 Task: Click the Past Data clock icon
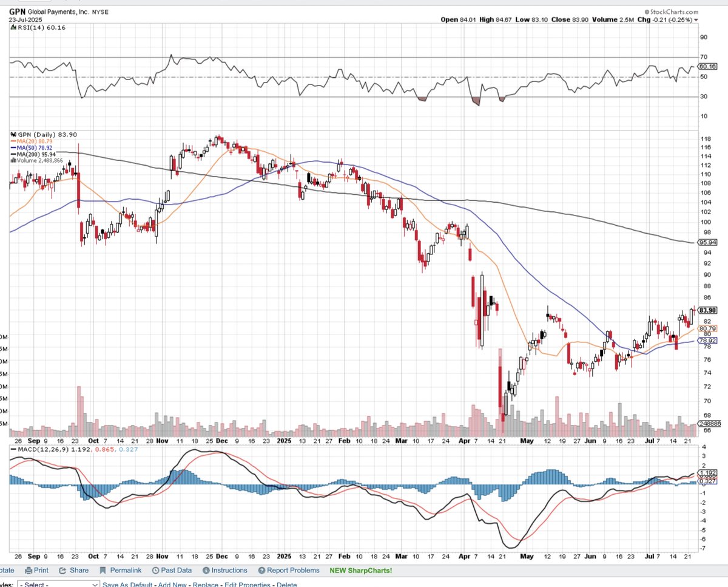click(155, 570)
